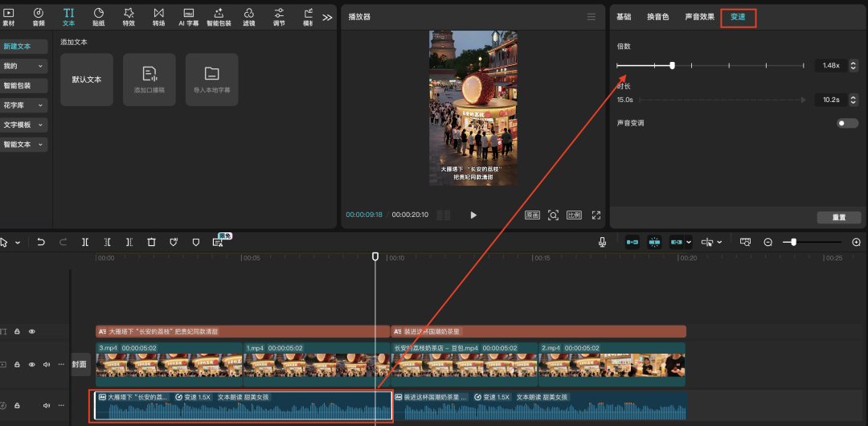Expand the 文字模板 category
This screenshot has width=868, height=426.
[x=24, y=125]
